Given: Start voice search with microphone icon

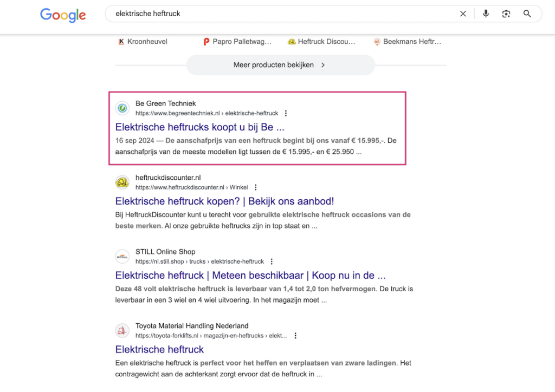Looking at the screenshot, I should pos(486,14).
